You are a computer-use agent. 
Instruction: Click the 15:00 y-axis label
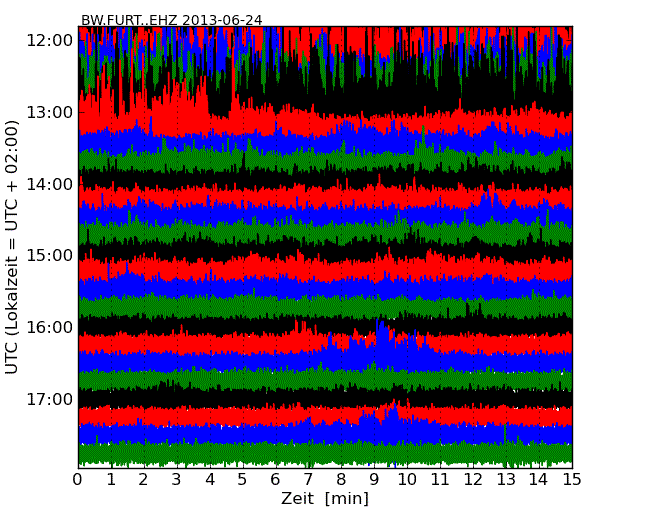[49, 255]
